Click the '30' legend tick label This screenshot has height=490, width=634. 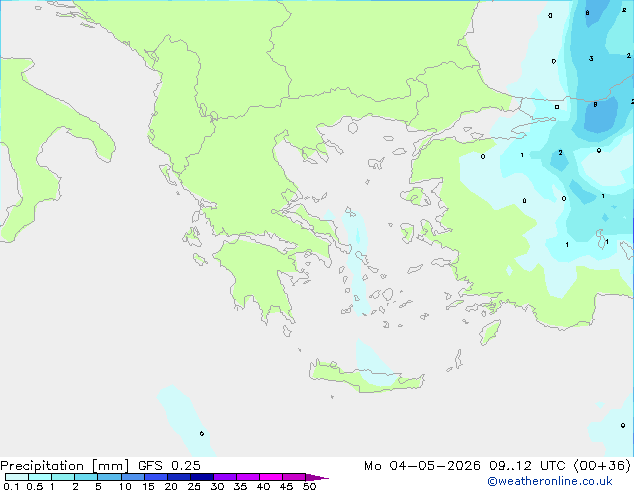point(217,486)
